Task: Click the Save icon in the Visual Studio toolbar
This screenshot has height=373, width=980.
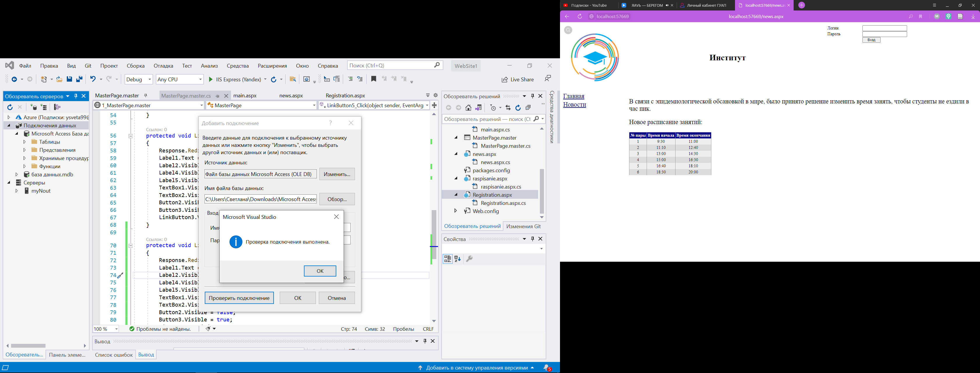Action: [69, 79]
